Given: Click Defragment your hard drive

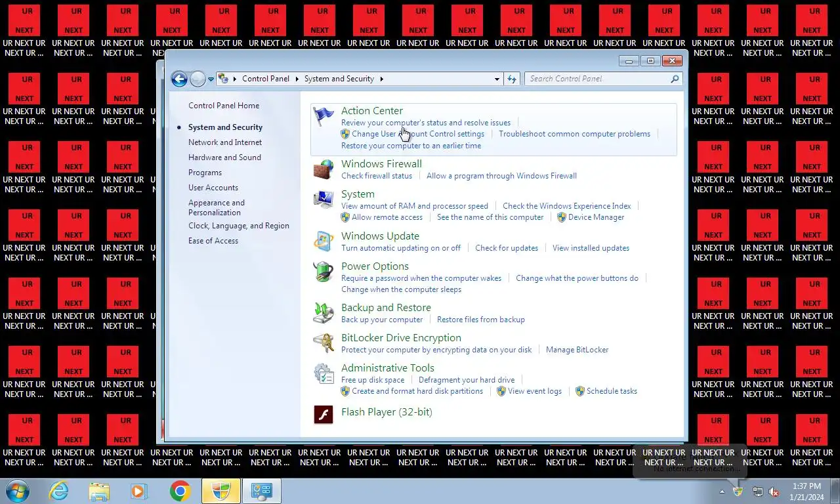Looking at the screenshot, I should coord(467,380).
